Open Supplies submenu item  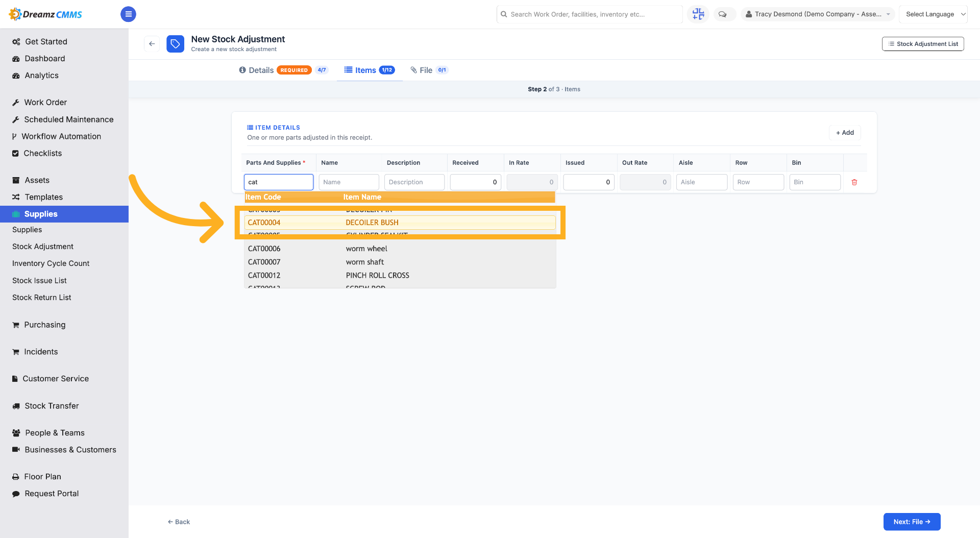click(27, 230)
